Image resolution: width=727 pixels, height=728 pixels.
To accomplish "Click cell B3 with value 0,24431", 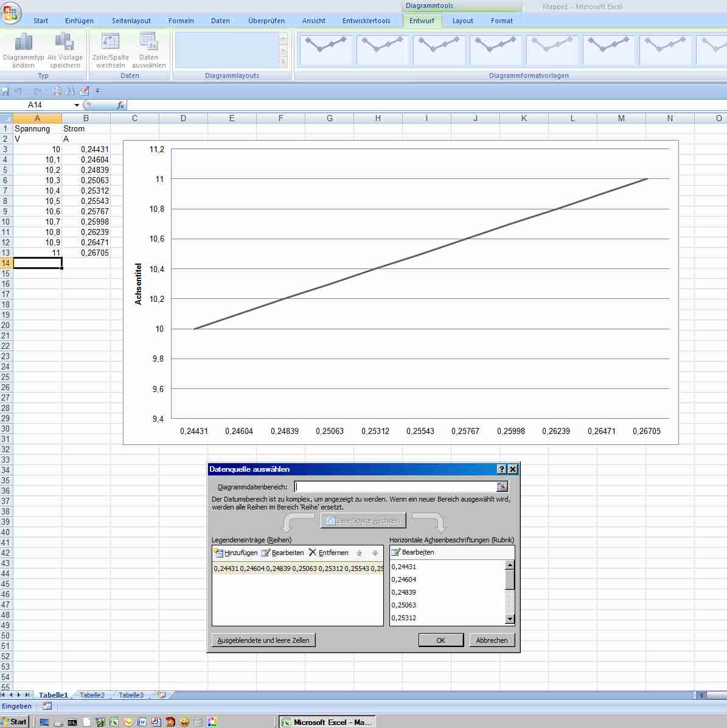I will click(86, 150).
